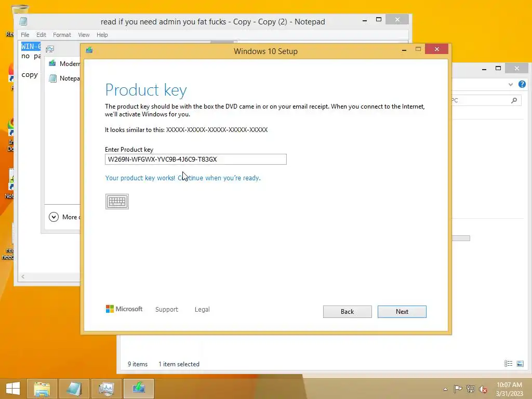The height and width of the screenshot is (399, 532).
Task: Open Task Manager from the taskbar
Action: tap(106, 389)
